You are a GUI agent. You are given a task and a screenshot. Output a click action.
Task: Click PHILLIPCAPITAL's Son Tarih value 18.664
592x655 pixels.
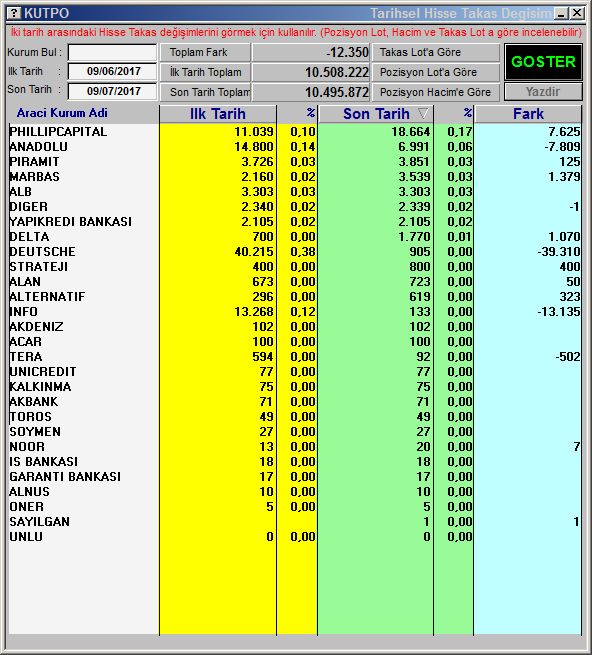tap(411, 132)
